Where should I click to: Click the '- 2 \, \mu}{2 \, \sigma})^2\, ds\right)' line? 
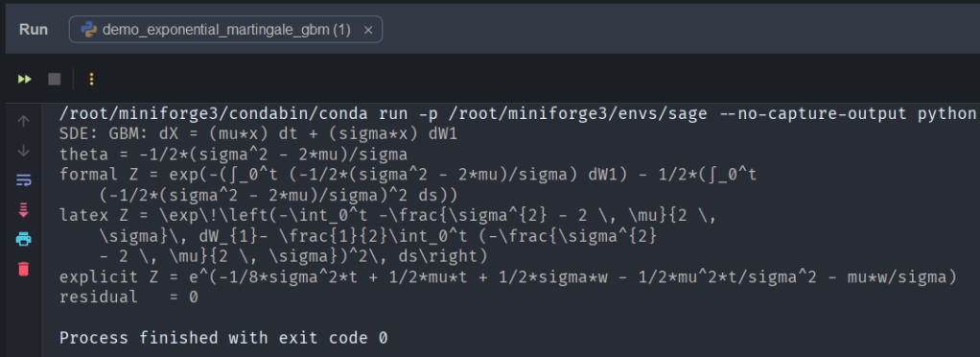[293, 256]
